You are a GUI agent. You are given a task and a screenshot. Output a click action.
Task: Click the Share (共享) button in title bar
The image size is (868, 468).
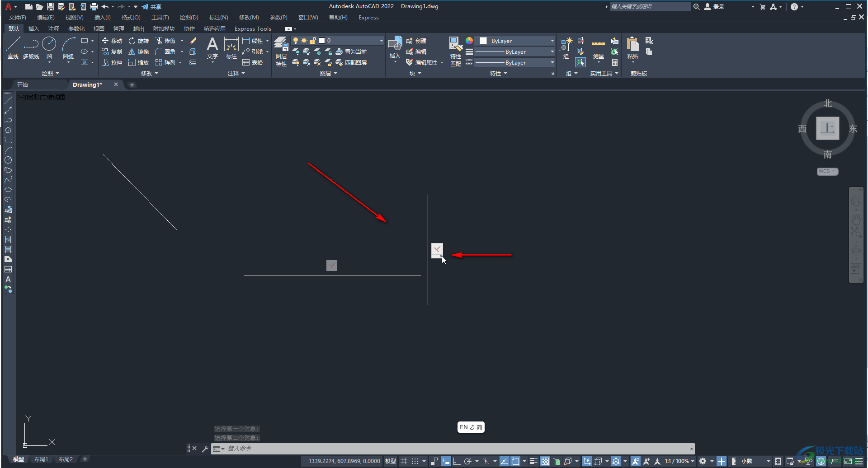[151, 7]
